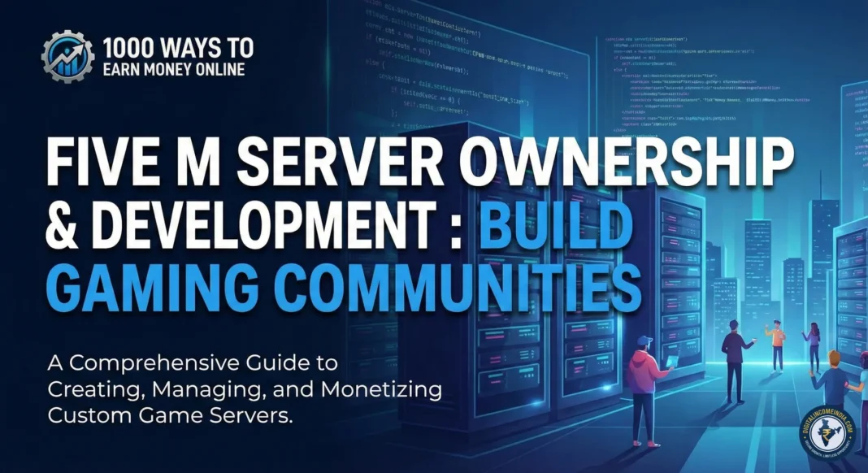Click the blue "BUILD" word

pos(557,226)
